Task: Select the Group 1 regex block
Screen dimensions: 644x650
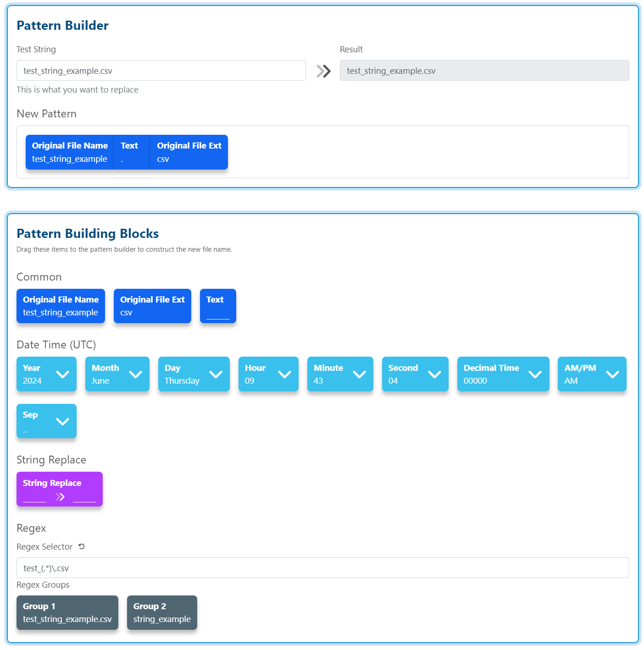Action: 67,612
